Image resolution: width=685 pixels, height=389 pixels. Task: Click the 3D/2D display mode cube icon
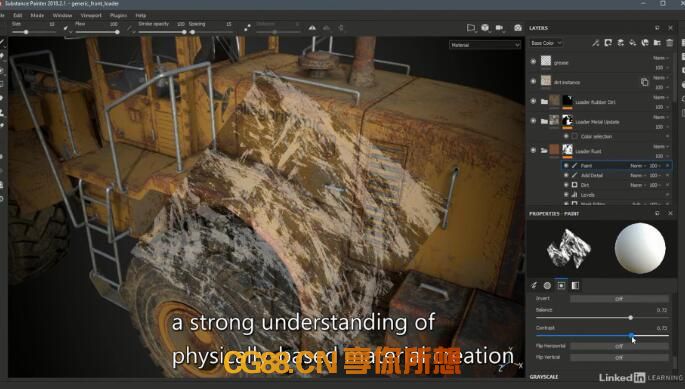pyautogui.click(x=485, y=28)
